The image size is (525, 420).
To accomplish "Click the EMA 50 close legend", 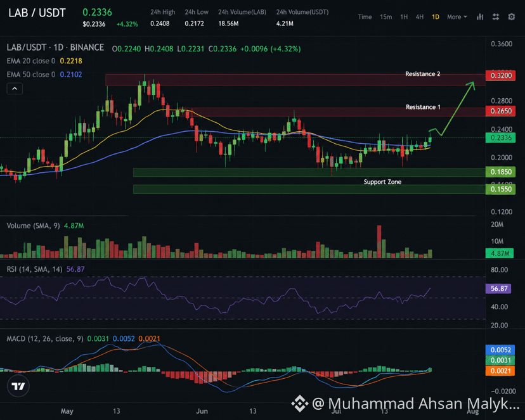I will (44, 74).
